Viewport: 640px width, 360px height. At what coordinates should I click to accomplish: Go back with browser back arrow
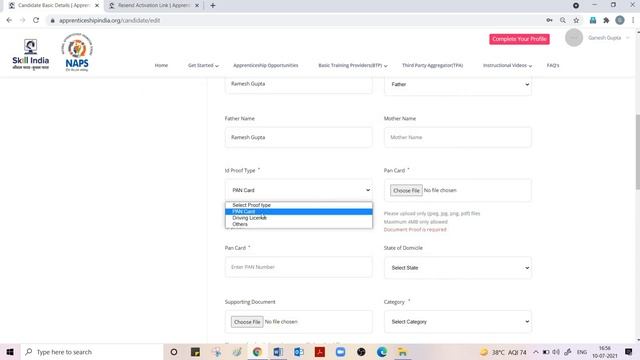click(x=9, y=20)
